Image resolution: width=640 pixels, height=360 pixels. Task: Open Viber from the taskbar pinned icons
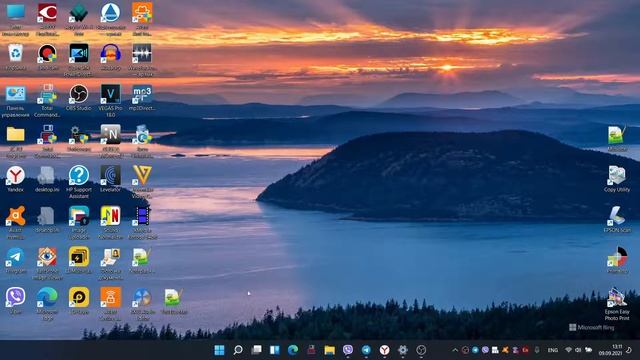348,350
